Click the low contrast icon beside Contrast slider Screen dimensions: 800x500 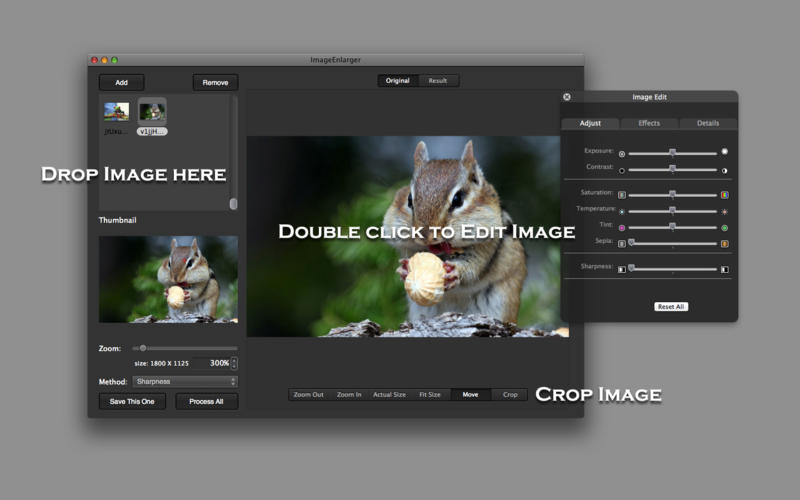tap(621, 171)
